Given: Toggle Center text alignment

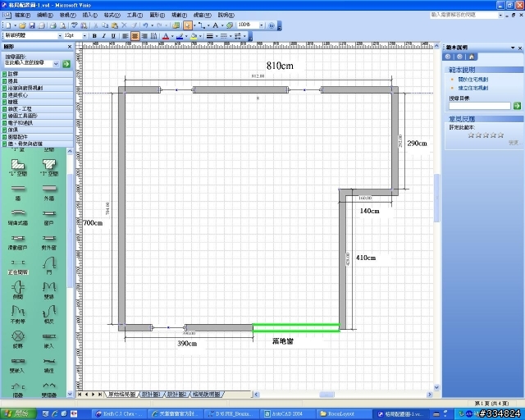Looking at the screenshot, I should coord(135,36).
